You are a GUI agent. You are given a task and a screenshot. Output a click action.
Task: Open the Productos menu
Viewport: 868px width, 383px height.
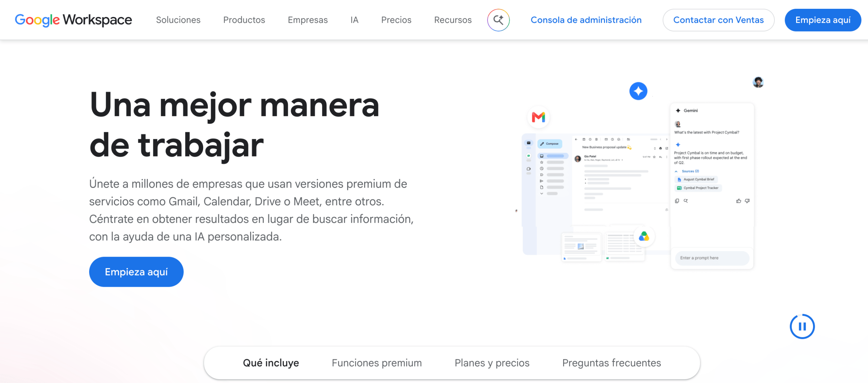244,20
